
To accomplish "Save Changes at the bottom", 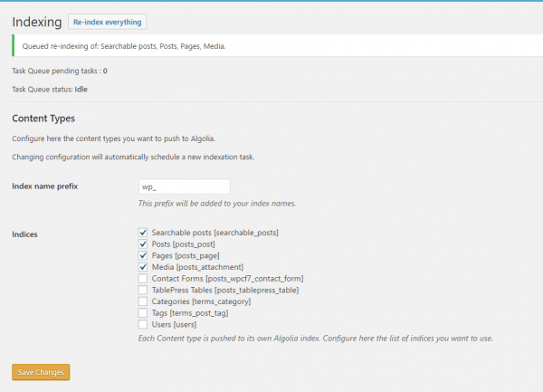I will pyautogui.click(x=41, y=372).
